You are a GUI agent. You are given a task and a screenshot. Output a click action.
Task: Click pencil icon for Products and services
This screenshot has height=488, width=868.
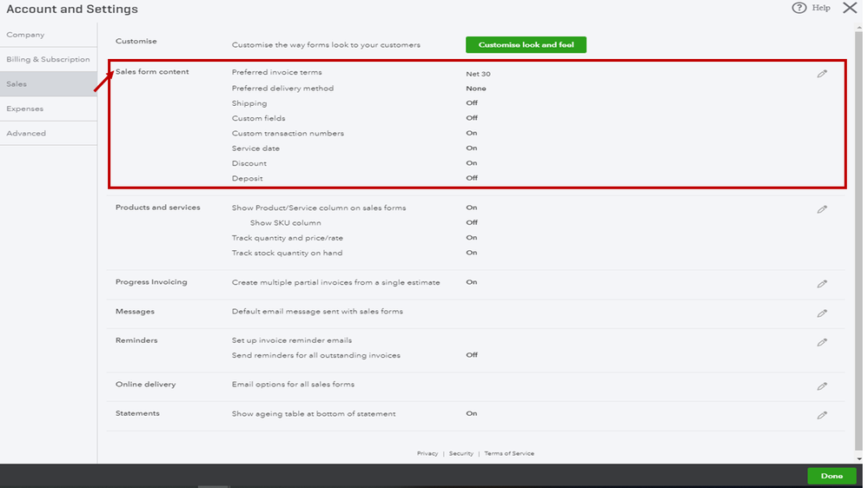pyautogui.click(x=822, y=209)
